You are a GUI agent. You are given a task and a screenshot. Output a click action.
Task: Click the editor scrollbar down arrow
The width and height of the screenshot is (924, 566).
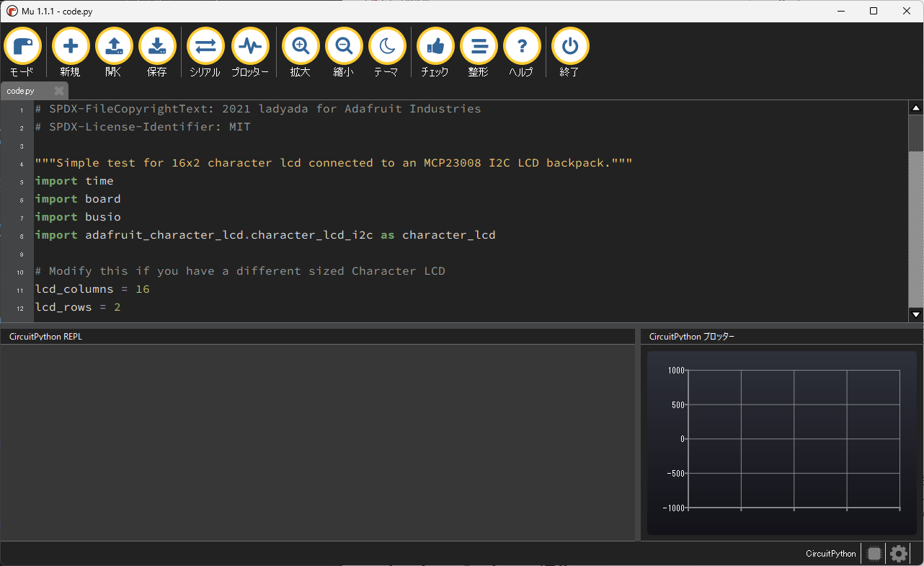click(916, 314)
